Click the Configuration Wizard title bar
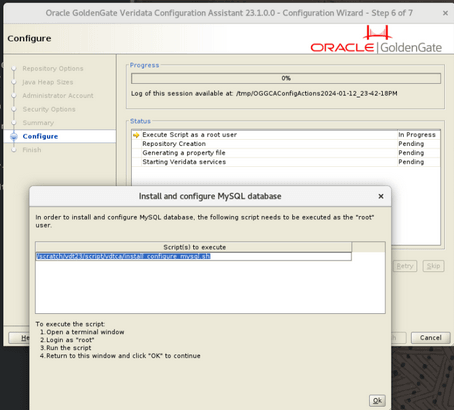The height and width of the screenshot is (410, 454). click(229, 13)
